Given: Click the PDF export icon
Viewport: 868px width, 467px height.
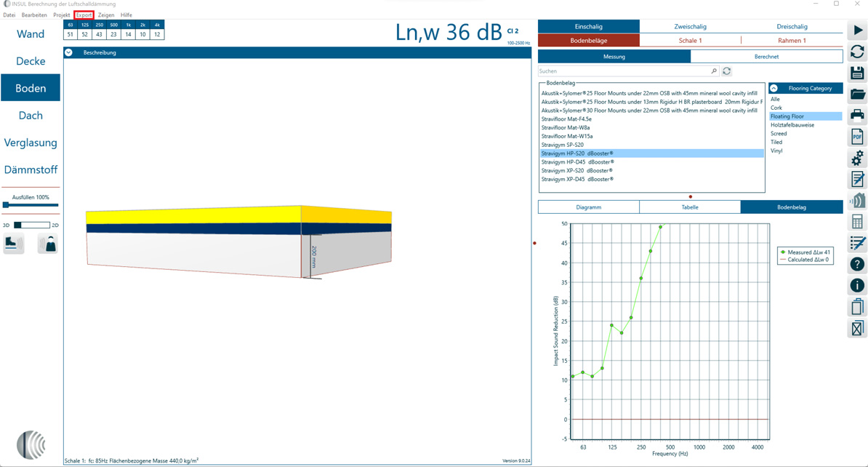Looking at the screenshot, I should [857, 136].
